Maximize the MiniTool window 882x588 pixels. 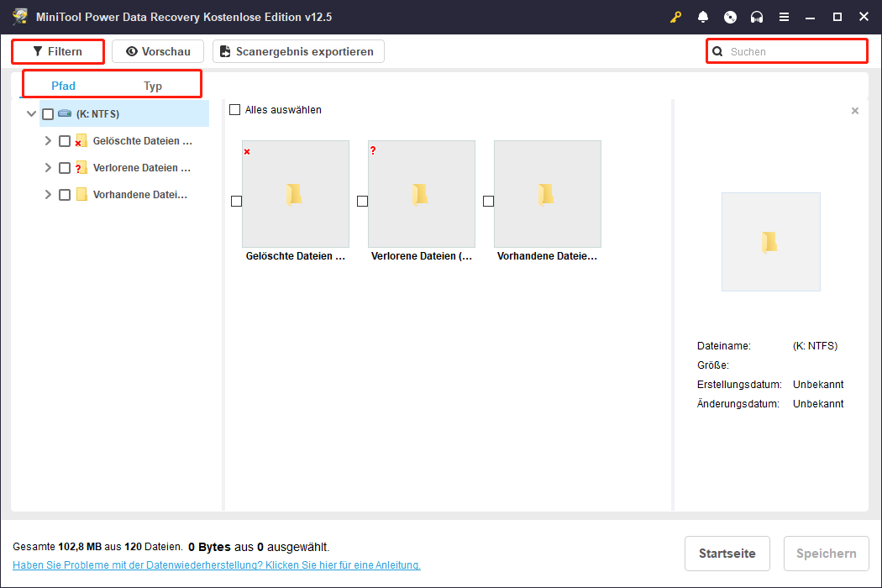click(837, 17)
